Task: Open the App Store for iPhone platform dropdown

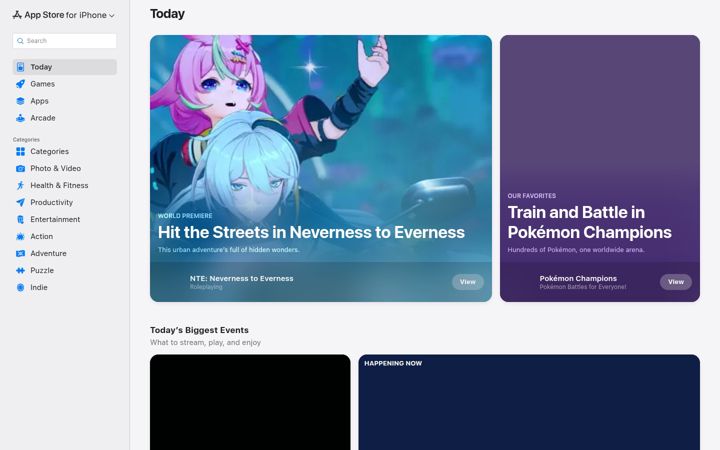Action: point(64,15)
